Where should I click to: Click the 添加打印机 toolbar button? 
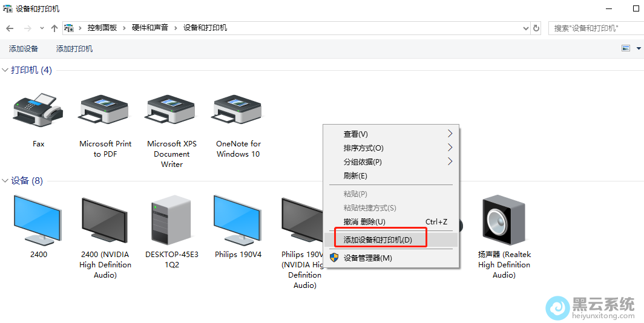click(x=74, y=48)
